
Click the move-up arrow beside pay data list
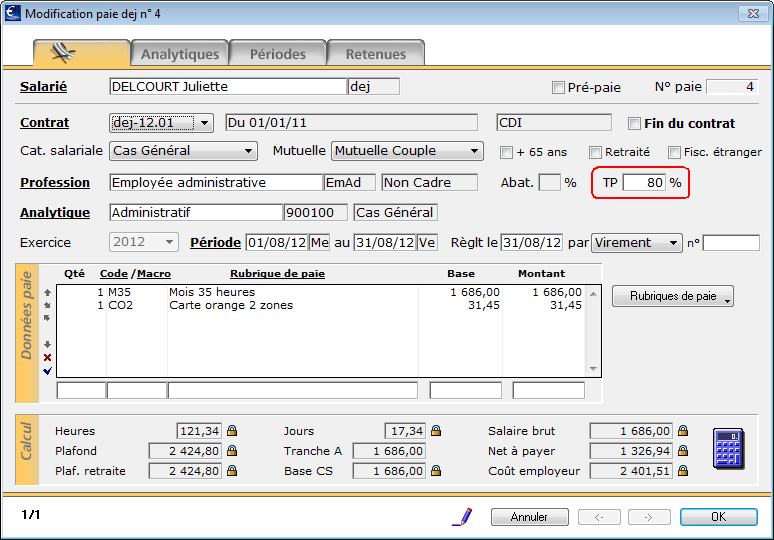47,292
